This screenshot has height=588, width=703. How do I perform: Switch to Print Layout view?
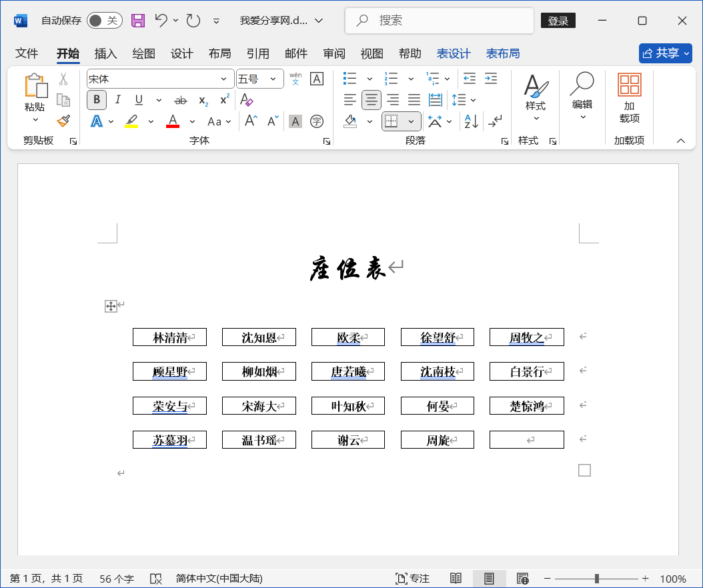489,579
